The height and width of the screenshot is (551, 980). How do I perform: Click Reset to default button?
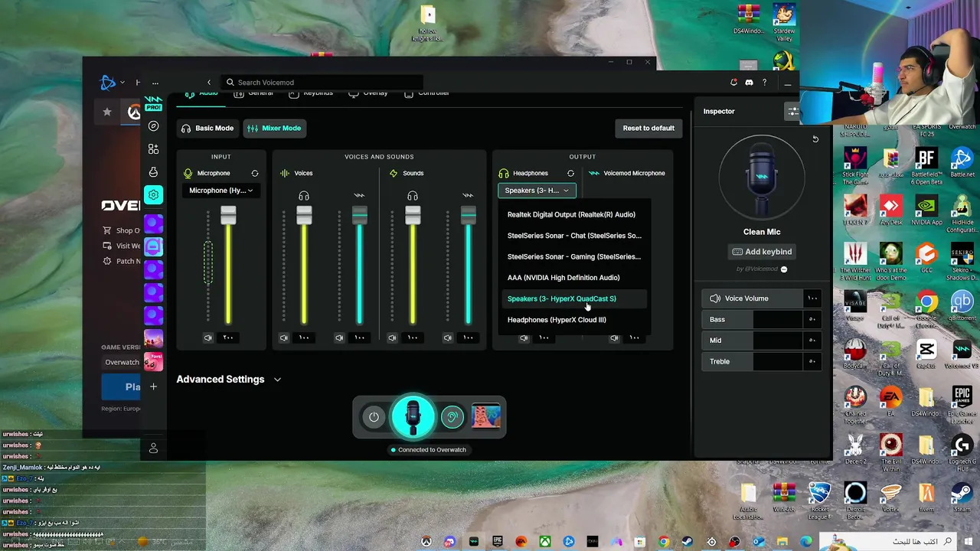(x=648, y=129)
